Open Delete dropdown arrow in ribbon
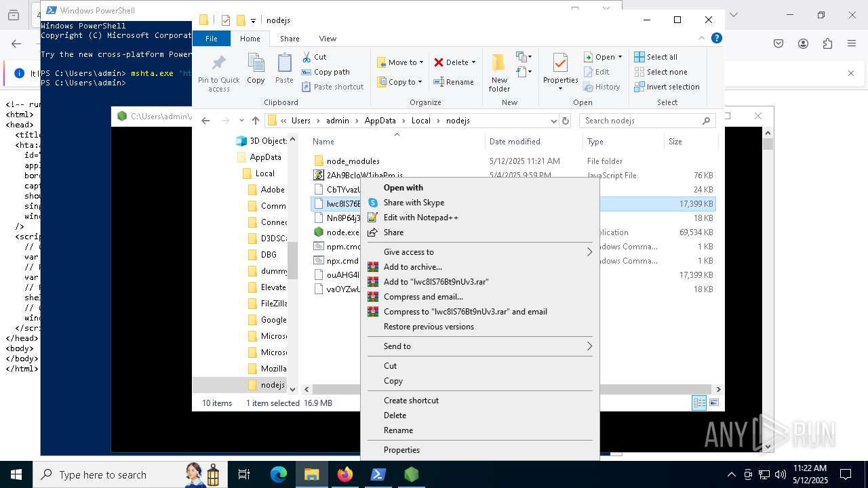The height and width of the screenshot is (488, 868). [x=473, y=62]
